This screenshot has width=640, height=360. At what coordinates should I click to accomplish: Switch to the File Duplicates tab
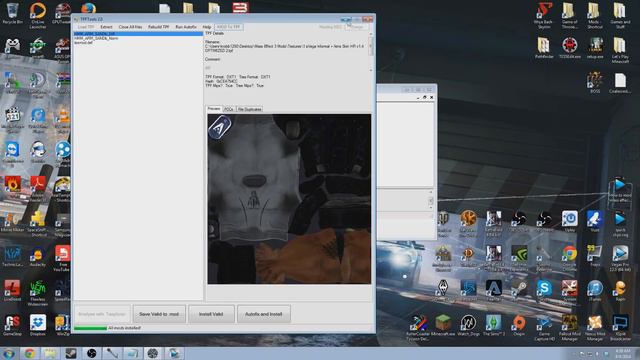pyautogui.click(x=249, y=109)
